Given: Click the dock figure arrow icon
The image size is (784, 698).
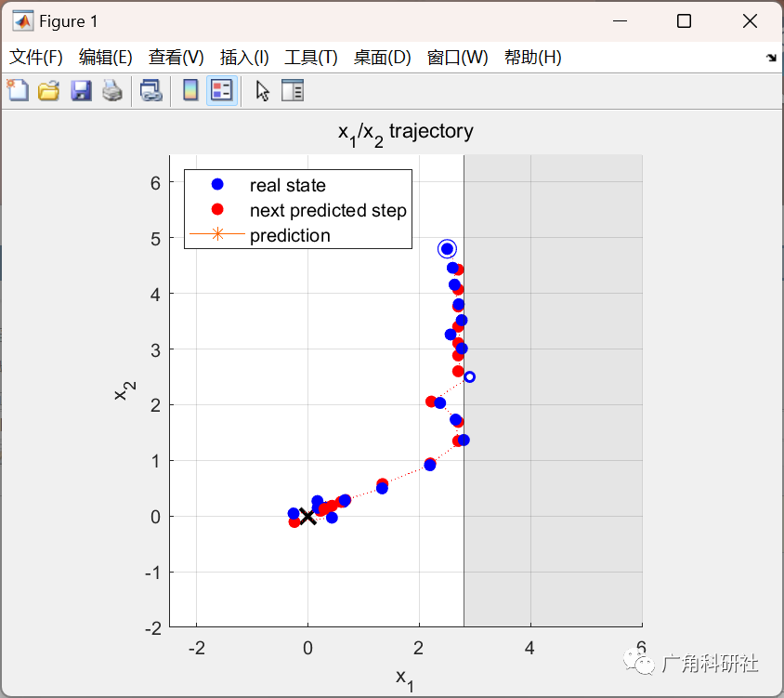Looking at the screenshot, I should click(x=771, y=58).
